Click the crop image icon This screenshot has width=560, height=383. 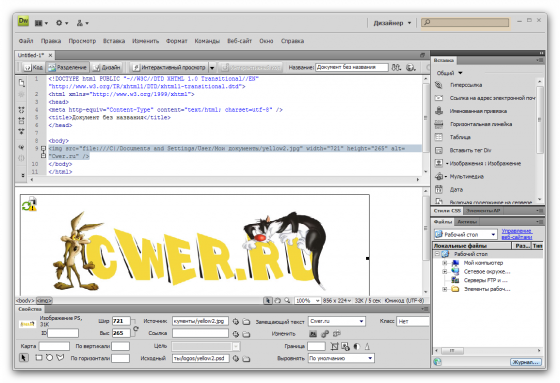pos(334,346)
